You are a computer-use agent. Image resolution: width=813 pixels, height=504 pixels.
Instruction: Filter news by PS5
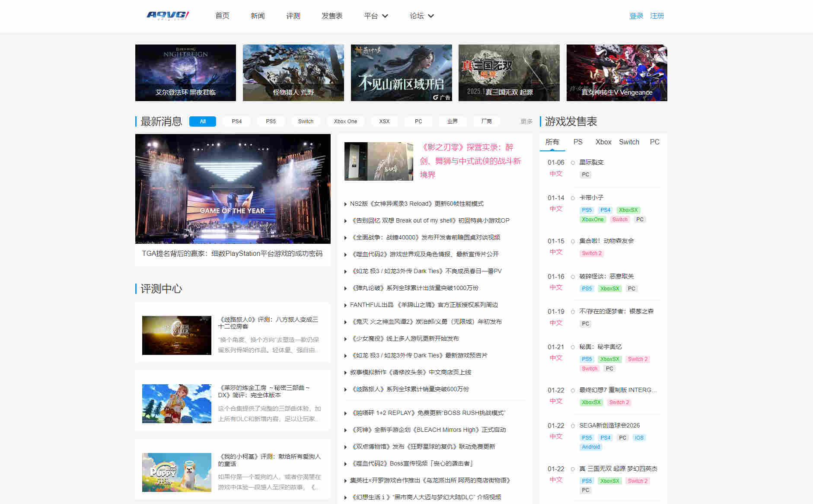[271, 121]
